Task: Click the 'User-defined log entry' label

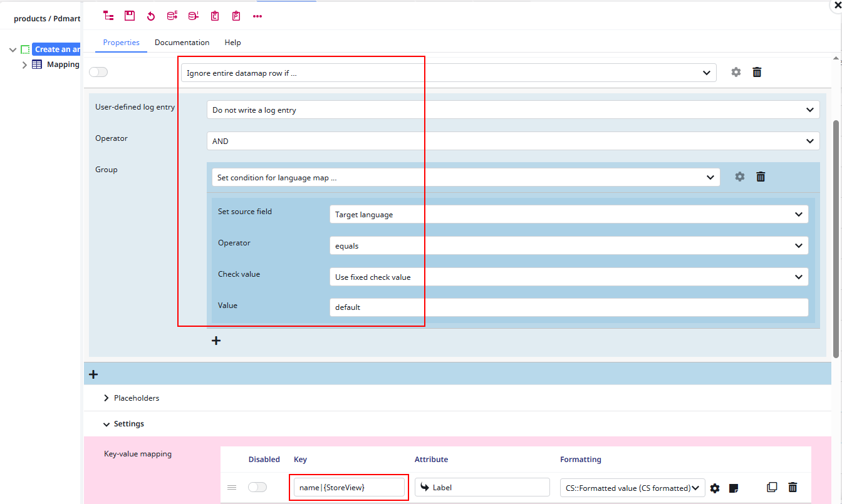Action: pyautogui.click(x=135, y=107)
